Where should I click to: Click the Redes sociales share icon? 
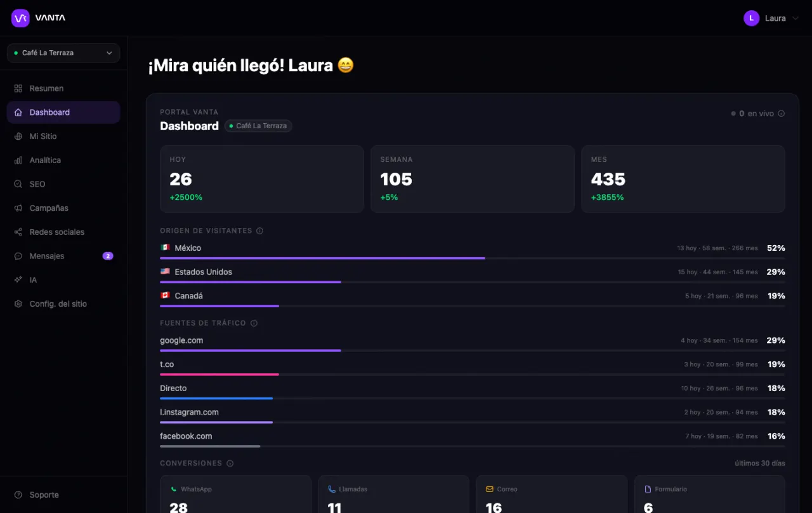point(18,232)
